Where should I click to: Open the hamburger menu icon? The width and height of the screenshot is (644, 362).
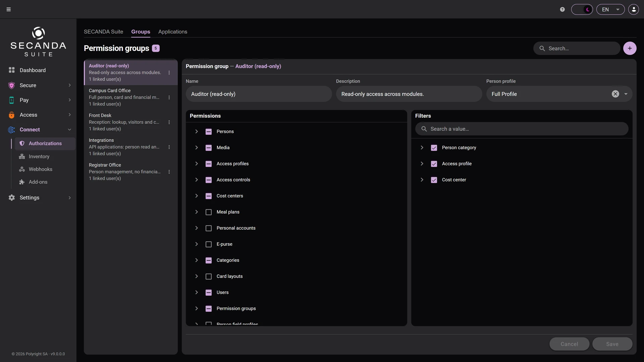9,9
